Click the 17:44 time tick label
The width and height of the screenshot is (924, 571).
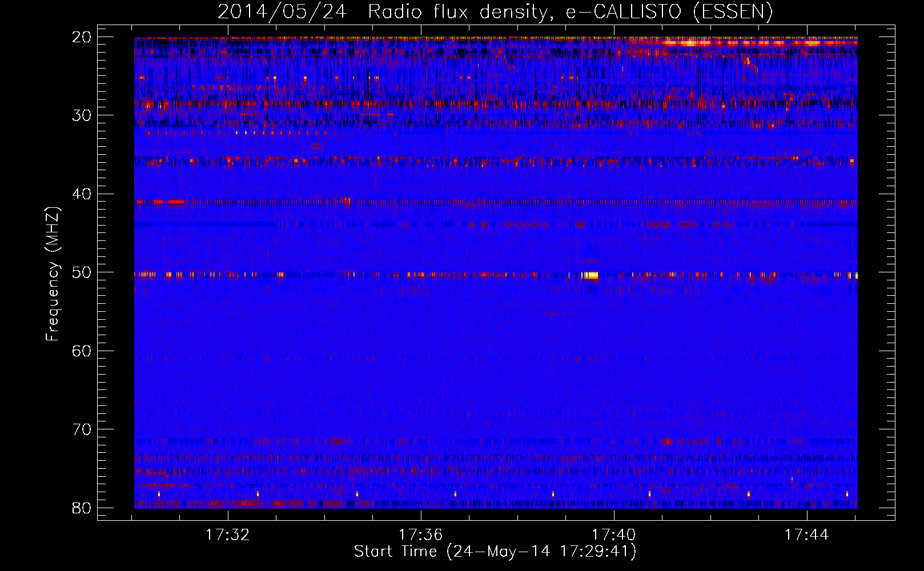pyautogui.click(x=807, y=534)
